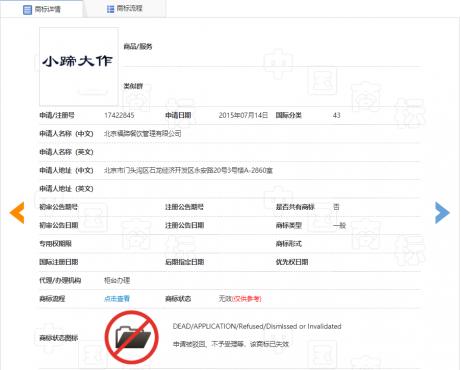Click the crossed-out folder status icon
The height and width of the screenshot is (370, 461).
pyautogui.click(x=132, y=337)
